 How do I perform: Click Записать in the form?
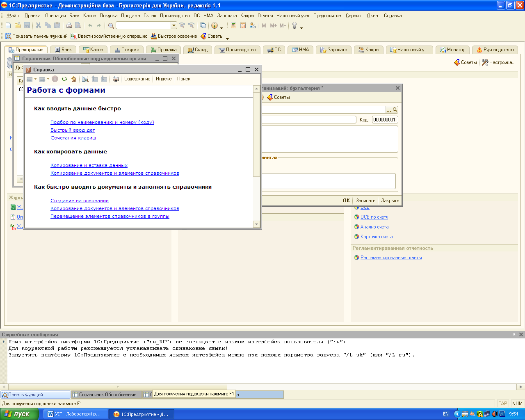tap(365, 201)
